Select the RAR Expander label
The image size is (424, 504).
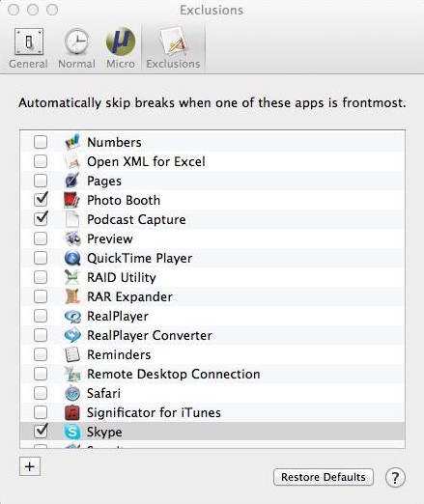[129, 297]
